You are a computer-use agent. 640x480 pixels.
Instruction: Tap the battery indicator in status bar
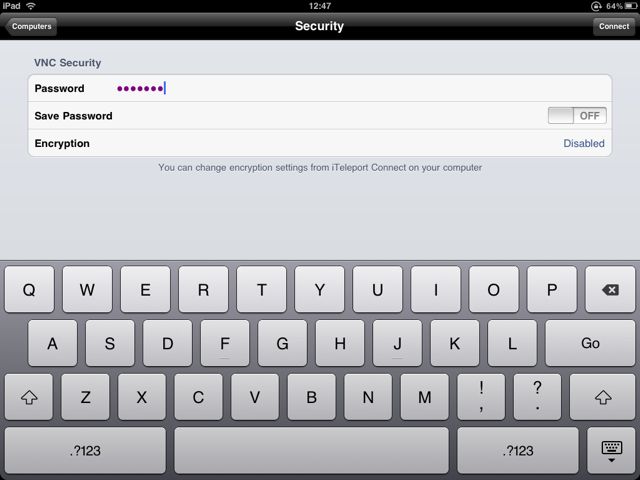point(630,6)
